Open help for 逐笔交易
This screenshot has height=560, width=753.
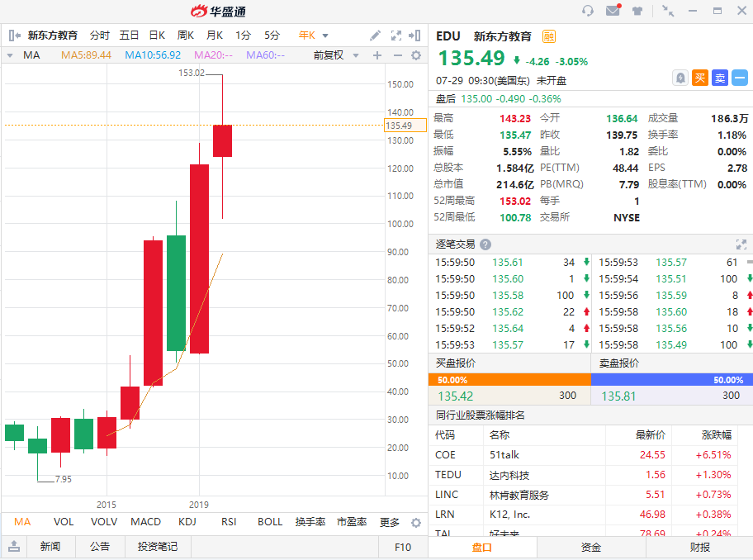(x=485, y=244)
